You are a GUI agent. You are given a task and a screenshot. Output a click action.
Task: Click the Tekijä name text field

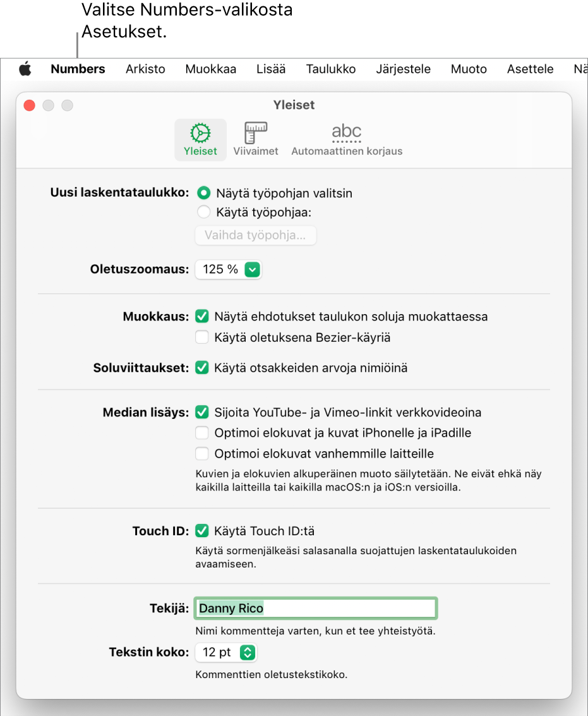(315, 609)
